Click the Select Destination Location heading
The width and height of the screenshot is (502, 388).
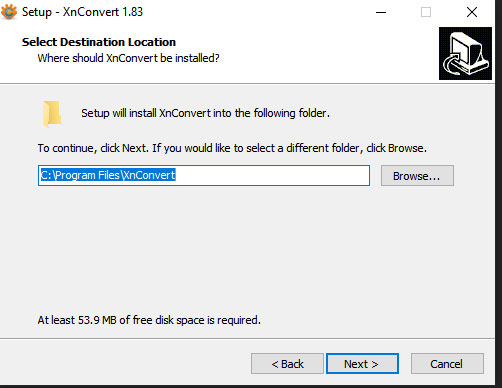point(99,42)
